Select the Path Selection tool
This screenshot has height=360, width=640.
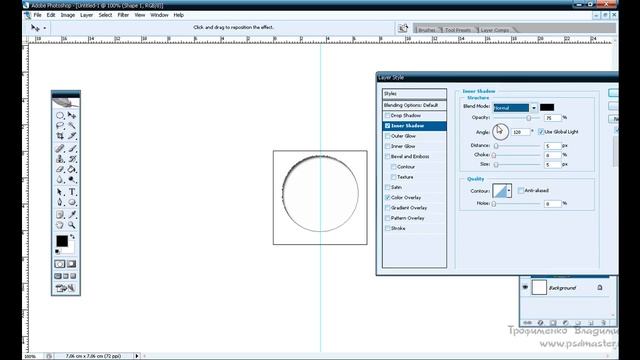[60, 192]
